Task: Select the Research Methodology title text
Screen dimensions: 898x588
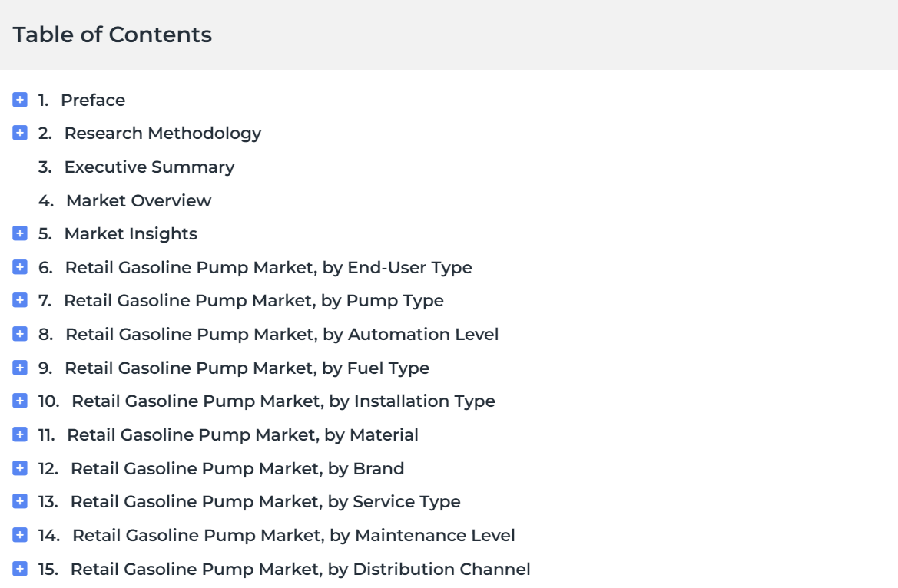Action: 162,133
